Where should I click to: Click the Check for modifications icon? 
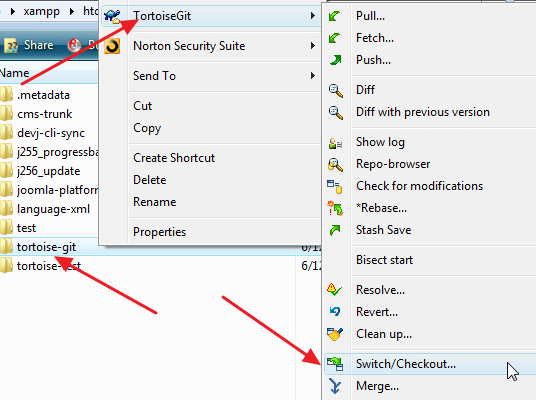click(335, 187)
